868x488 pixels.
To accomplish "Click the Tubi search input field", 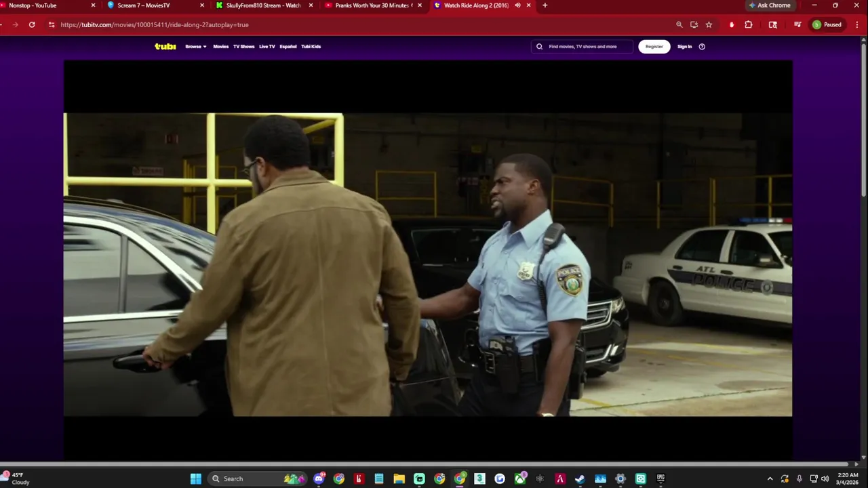I will click(x=582, y=47).
